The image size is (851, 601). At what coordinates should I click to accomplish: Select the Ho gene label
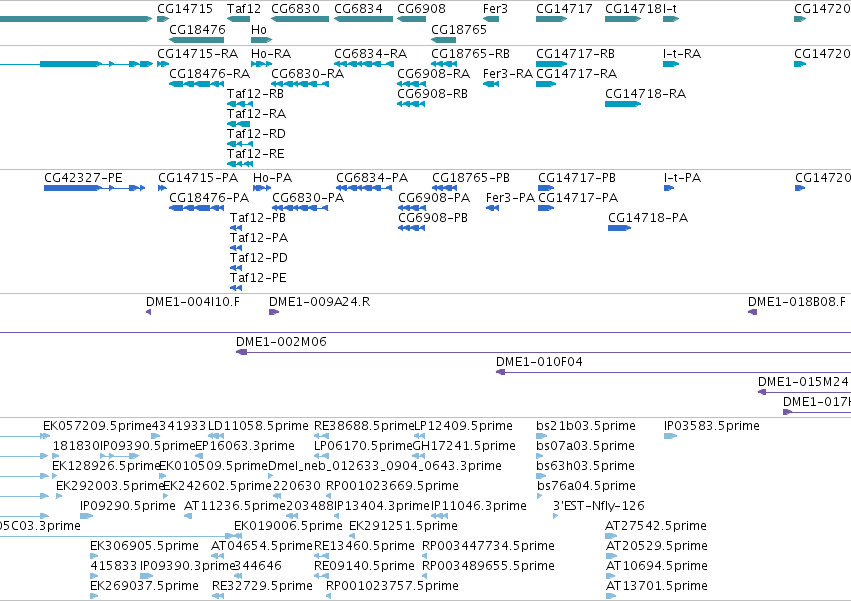click(259, 29)
